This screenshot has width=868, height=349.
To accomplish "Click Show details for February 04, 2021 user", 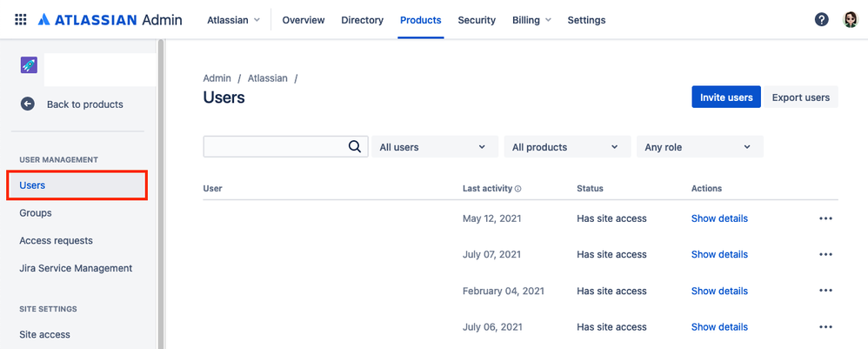I will (719, 292).
